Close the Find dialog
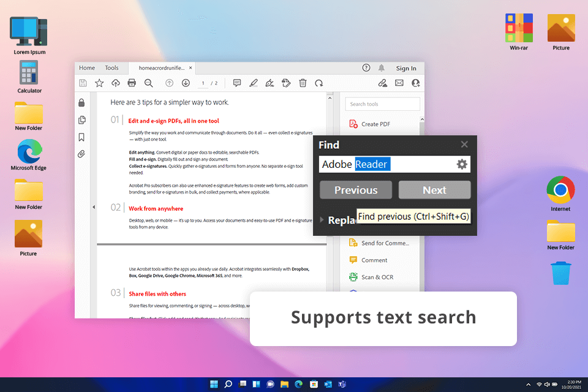Screen dimensions: 588x392 464,145
